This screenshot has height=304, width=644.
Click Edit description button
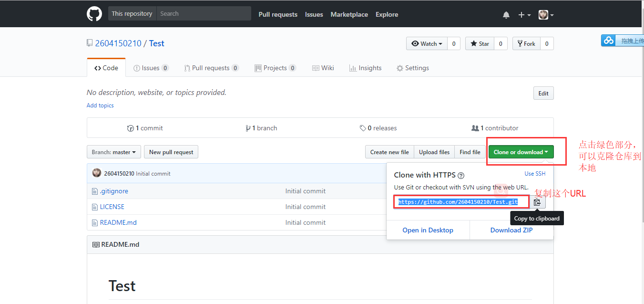(x=543, y=93)
